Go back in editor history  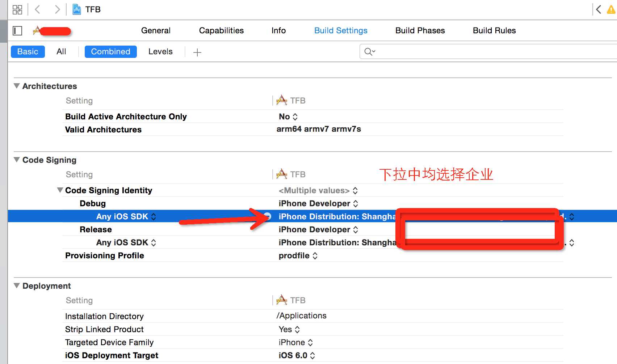click(37, 9)
